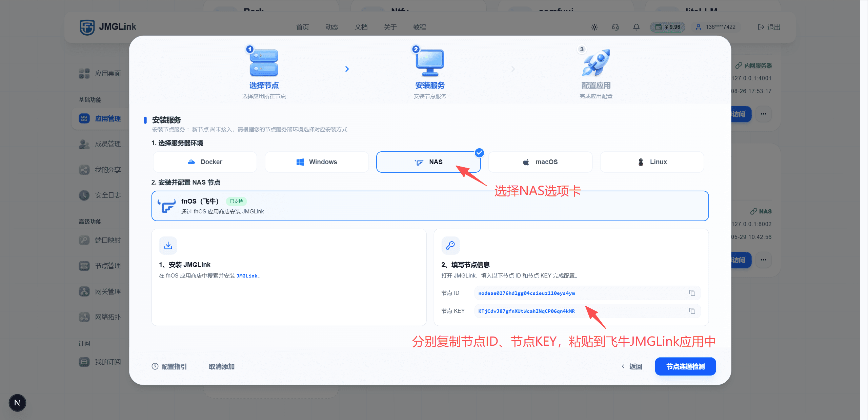Click 退出 to log out
868x420 pixels.
pyautogui.click(x=769, y=27)
